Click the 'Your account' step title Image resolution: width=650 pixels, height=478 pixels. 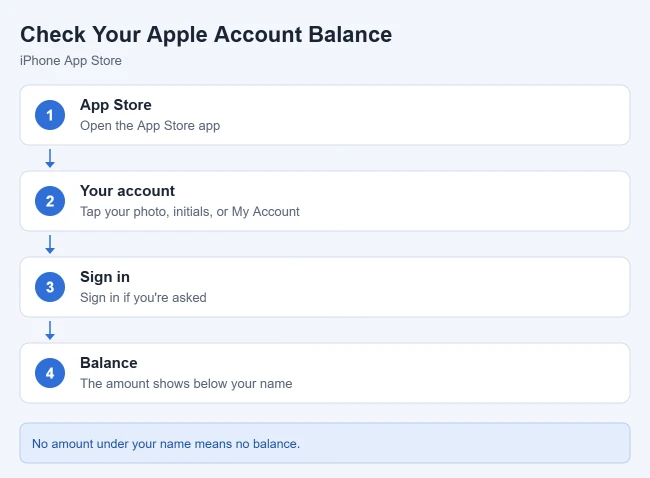point(127,191)
